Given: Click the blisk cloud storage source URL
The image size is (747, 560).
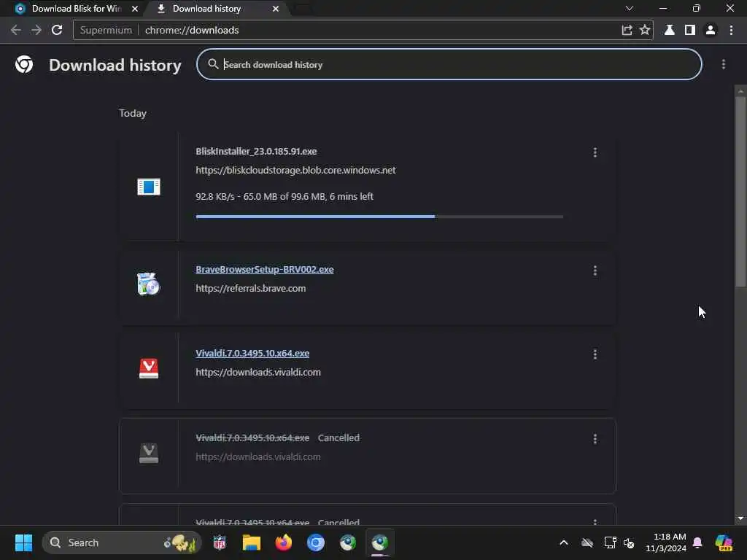Looking at the screenshot, I should 295,171.
